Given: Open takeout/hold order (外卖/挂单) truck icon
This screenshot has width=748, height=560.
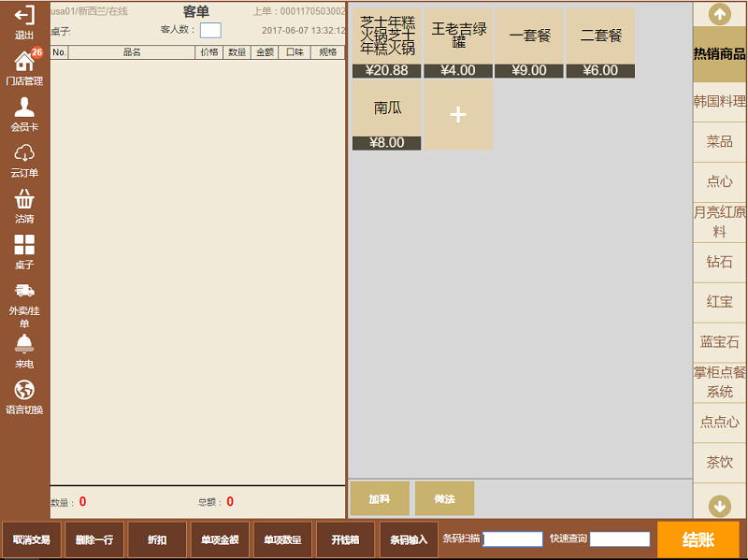Looking at the screenshot, I should [x=24, y=291].
